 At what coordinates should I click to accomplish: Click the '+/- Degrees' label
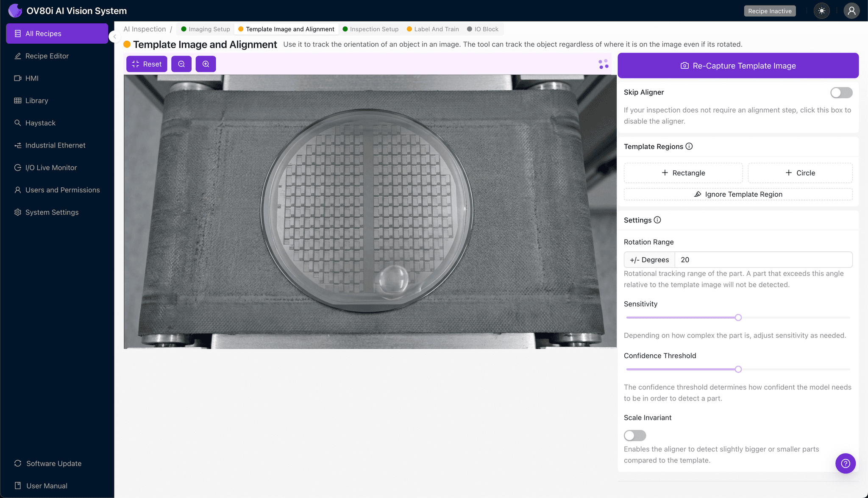click(649, 260)
